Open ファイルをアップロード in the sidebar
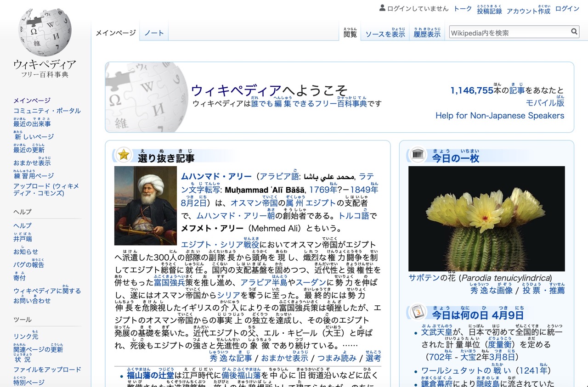This screenshot has width=588, height=387. point(47,370)
